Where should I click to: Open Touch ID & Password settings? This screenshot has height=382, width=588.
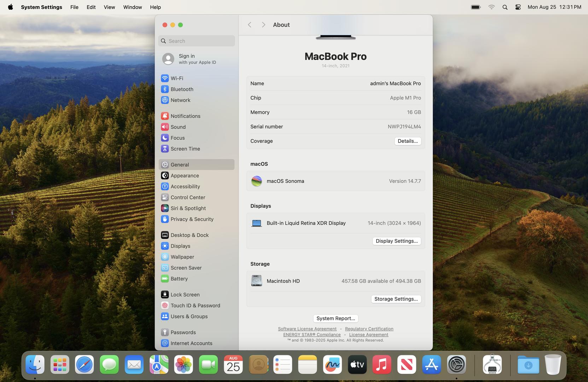click(196, 306)
